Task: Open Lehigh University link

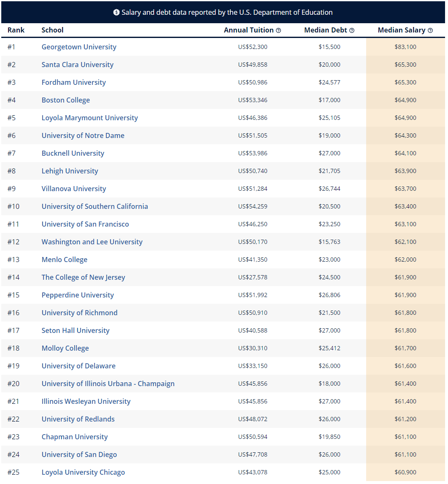Action: [70, 171]
